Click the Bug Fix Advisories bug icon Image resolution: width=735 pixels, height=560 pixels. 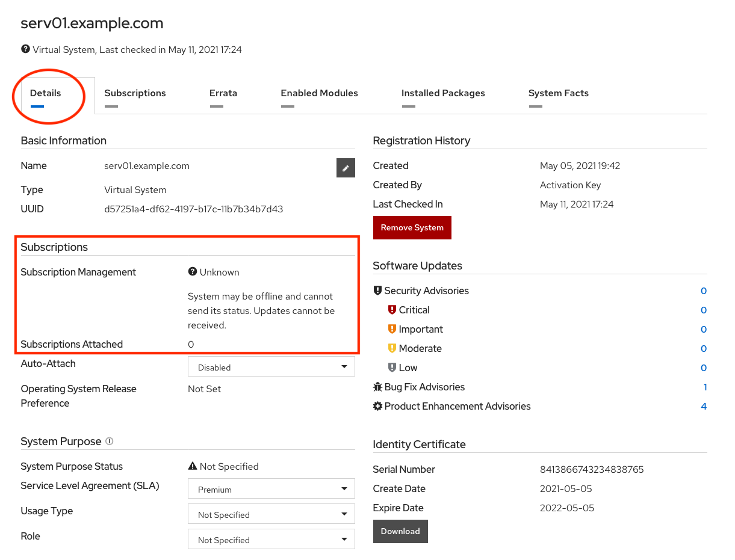coord(377,387)
